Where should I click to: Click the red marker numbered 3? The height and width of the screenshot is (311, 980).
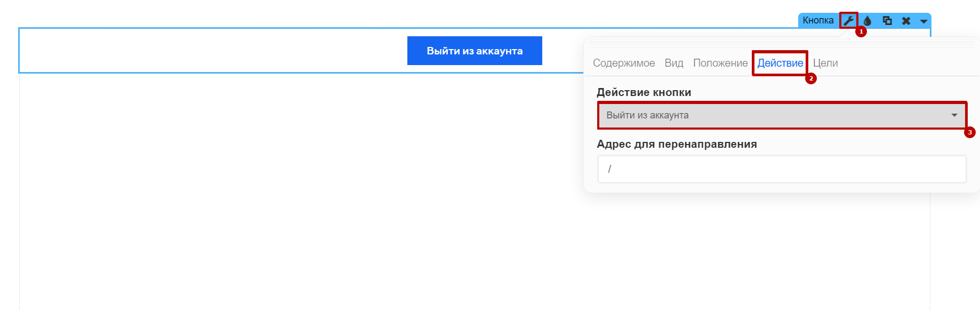(969, 132)
